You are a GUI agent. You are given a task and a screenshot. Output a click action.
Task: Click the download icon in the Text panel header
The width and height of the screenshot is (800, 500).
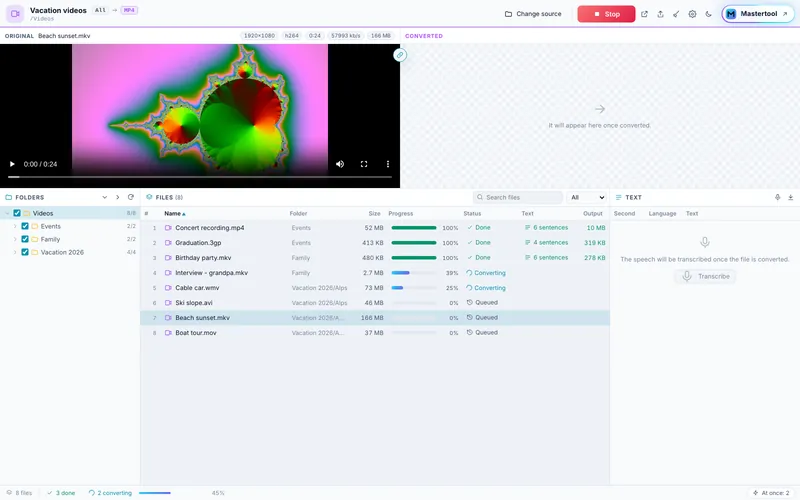click(x=790, y=197)
